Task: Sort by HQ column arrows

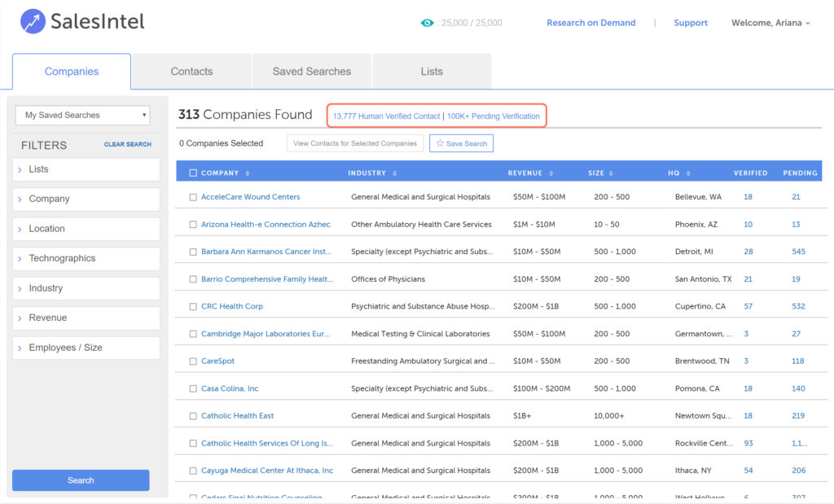Action: 688,173
